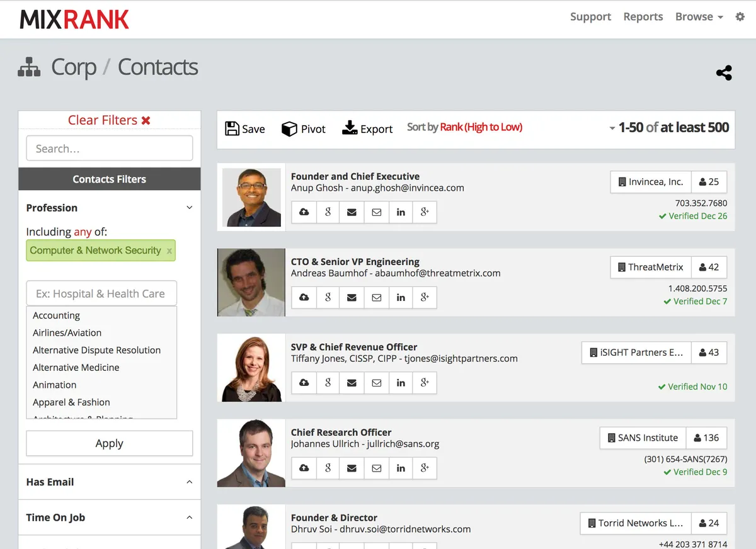Image resolution: width=756 pixels, height=549 pixels.
Task: Open LinkedIn profile of Johannes Ullrich
Action: click(401, 468)
